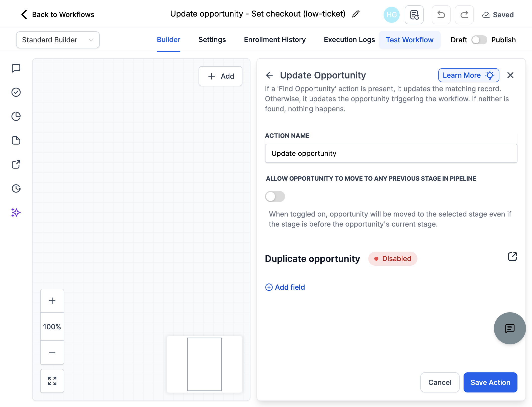This screenshot has height=407, width=532.
Task: Go back from Update Opportunity panel
Action: point(270,75)
